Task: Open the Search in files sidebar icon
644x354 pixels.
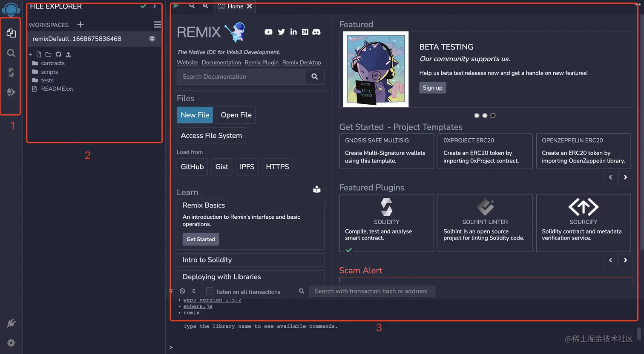Action: tap(11, 53)
